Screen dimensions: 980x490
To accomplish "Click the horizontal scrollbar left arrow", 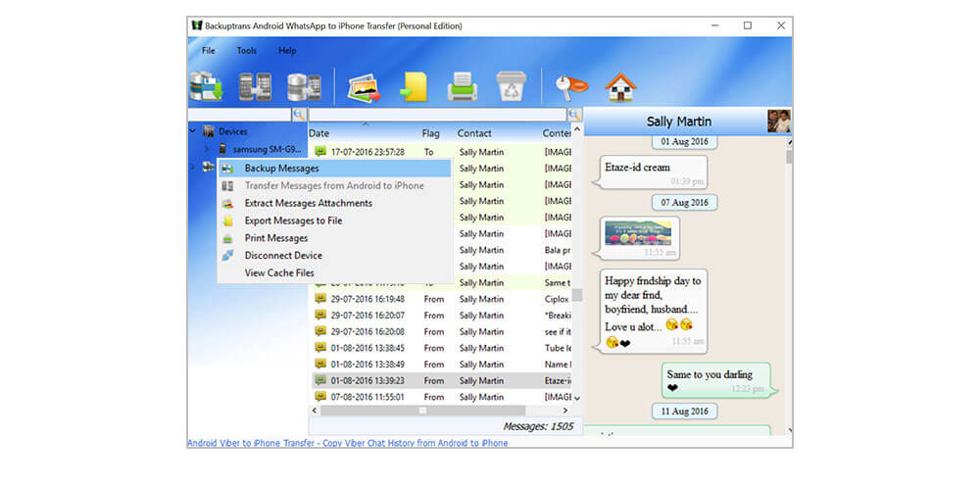I will pyautogui.click(x=315, y=411).
